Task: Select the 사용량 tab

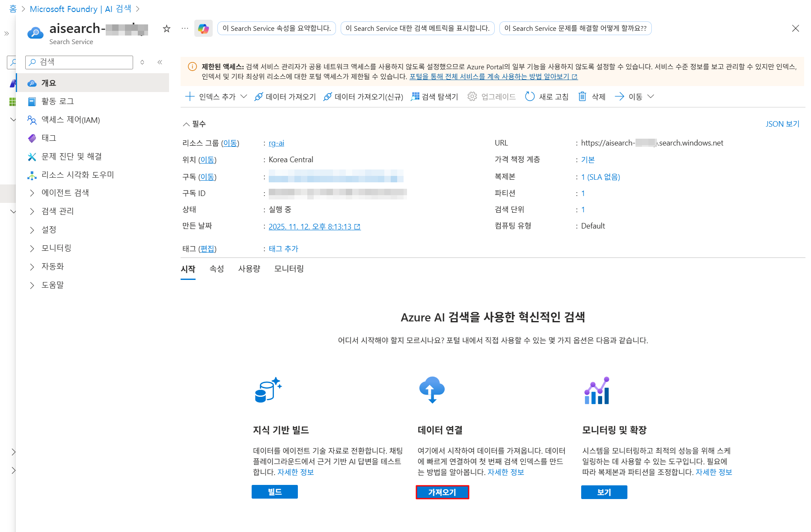Action: (x=249, y=269)
